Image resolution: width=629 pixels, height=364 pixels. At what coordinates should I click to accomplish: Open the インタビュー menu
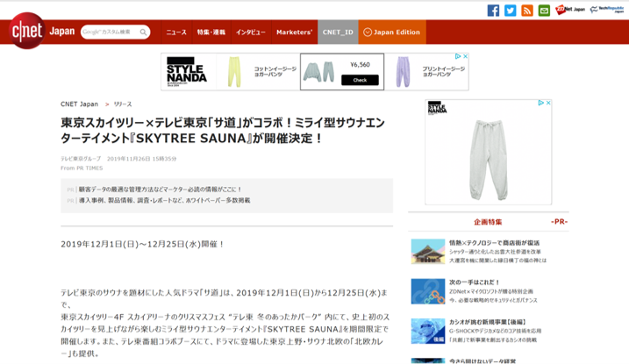pos(251,32)
